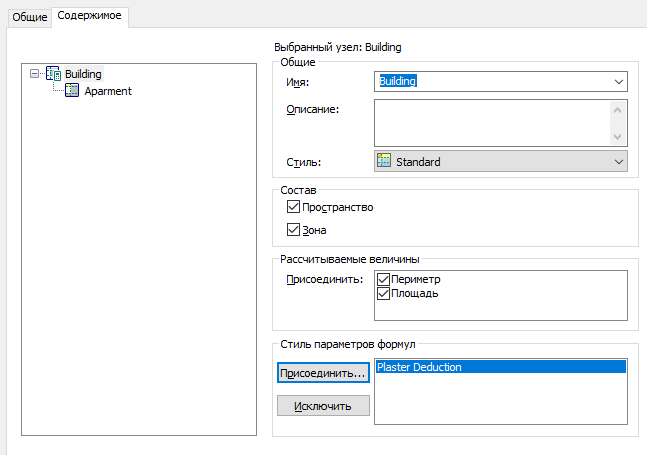Select the Содержимое tab
The height and width of the screenshot is (455, 647).
(x=90, y=16)
